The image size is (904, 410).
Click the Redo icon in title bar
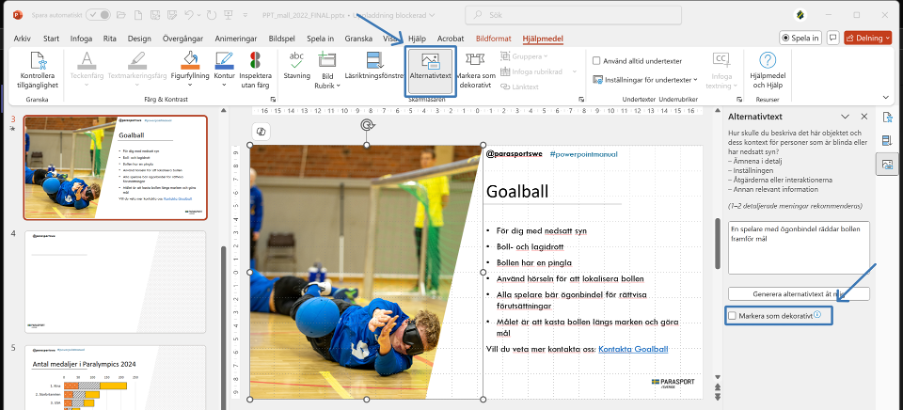[210, 15]
